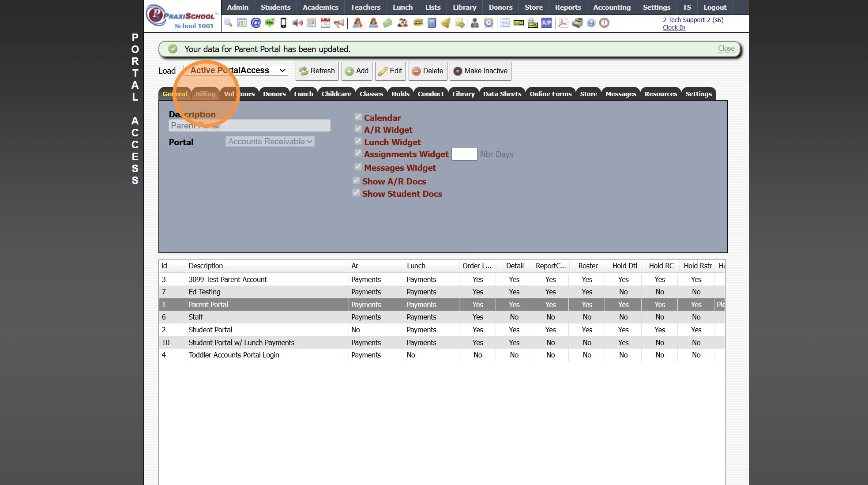This screenshot has width=868, height=485.
Task: Open the A/P accounts payable icon
Action: point(547,23)
